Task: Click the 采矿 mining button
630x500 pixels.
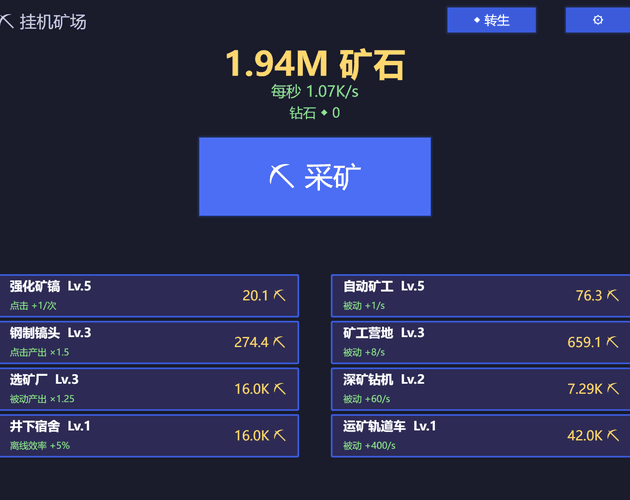Action: click(x=315, y=176)
